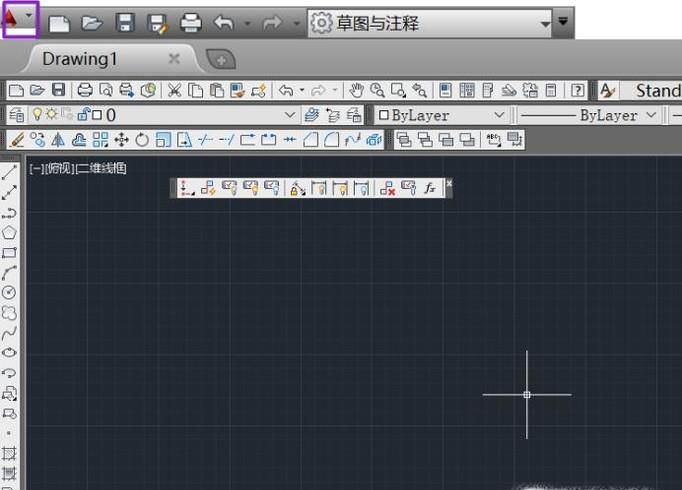Open the customize quick access toolbar arrow
Image resolution: width=682 pixels, height=490 pixels.
(x=563, y=21)
